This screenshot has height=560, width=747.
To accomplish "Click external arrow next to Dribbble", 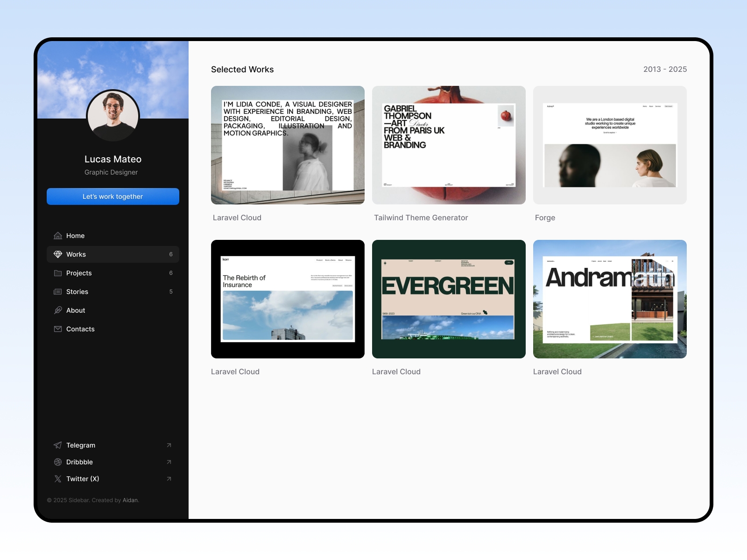I will (x=169, y=462).
